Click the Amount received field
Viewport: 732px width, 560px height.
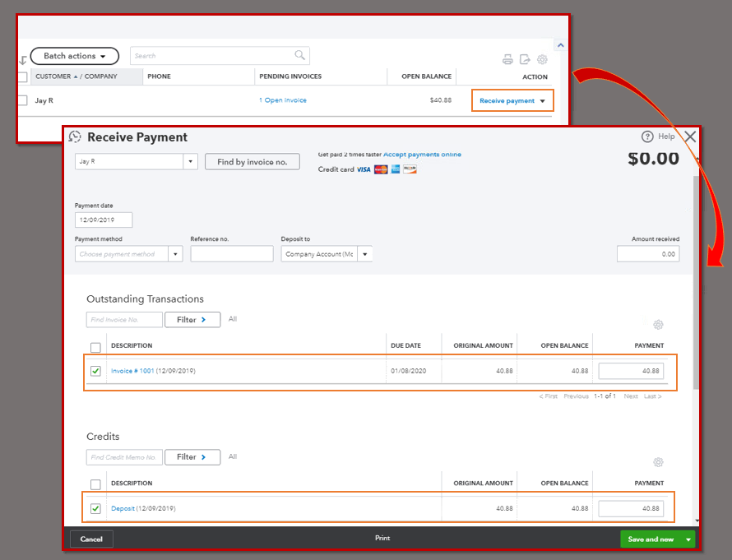coord(648,254)
